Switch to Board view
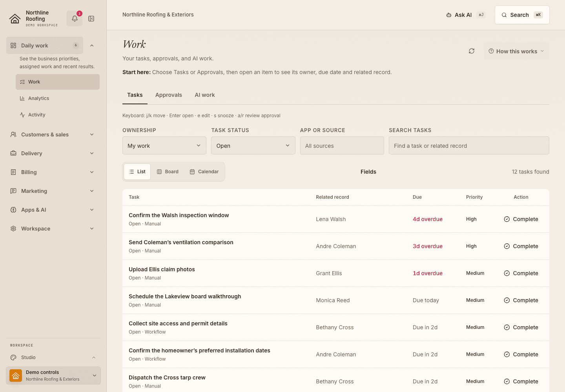 coord(168,172)
